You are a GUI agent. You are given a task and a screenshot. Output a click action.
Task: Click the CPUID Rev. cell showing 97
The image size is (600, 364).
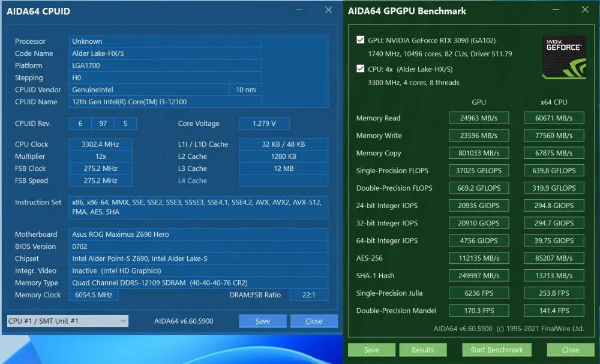pos(103,124)
